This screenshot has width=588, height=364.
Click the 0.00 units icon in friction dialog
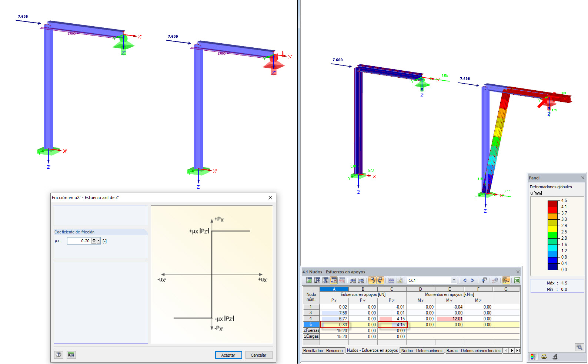coord(71,355)
